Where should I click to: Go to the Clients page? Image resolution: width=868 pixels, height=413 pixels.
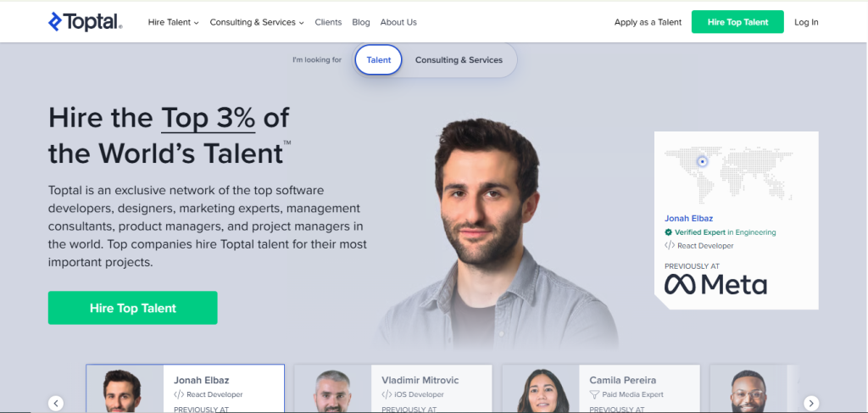328,22
